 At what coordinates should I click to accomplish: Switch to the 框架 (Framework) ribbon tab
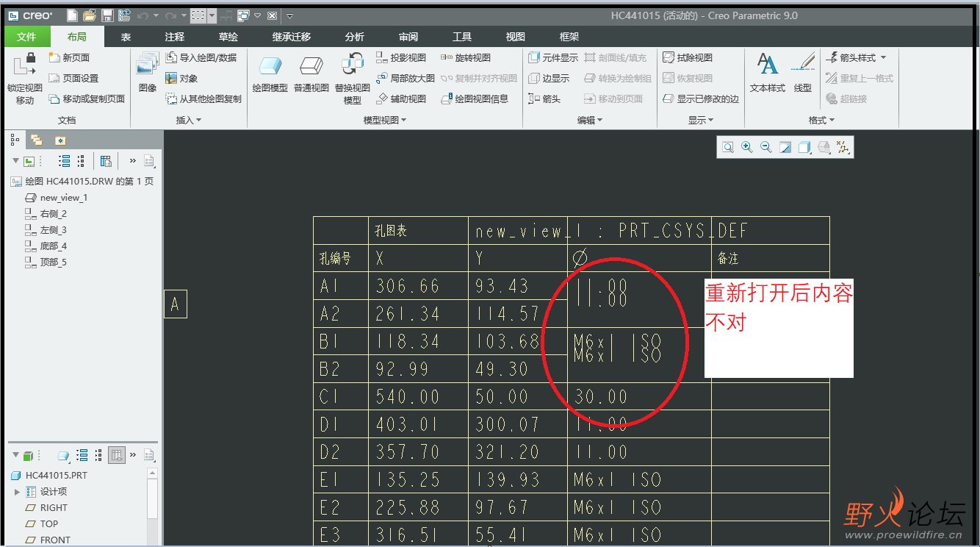coord(569,37)
